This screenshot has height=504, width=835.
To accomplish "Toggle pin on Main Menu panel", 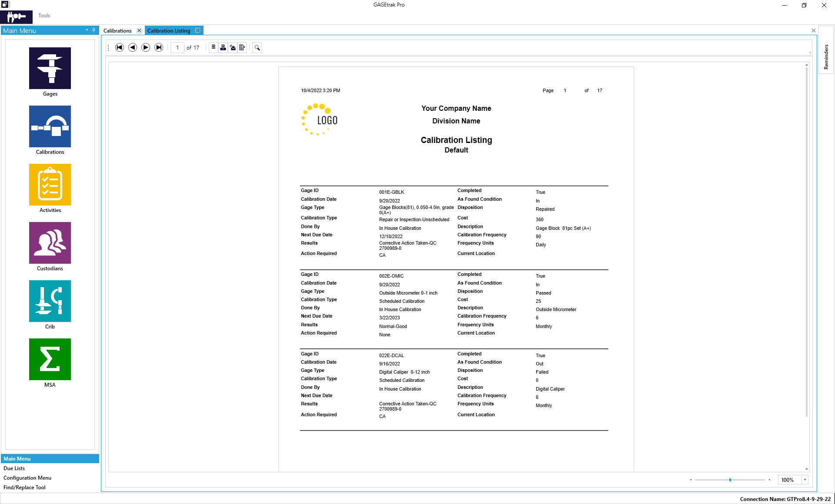I will (x=94, y=30).
